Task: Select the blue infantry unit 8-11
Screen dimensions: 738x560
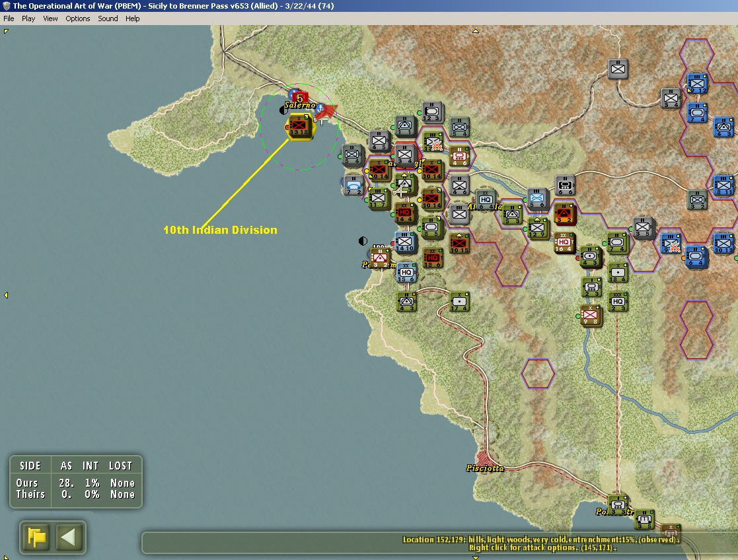Action: (723, 186)
